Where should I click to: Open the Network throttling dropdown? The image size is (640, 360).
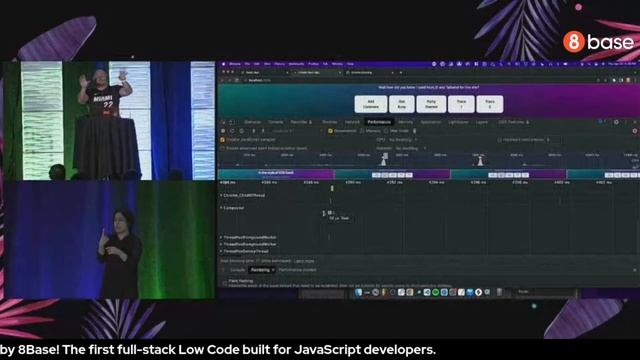tap(411, 148)
